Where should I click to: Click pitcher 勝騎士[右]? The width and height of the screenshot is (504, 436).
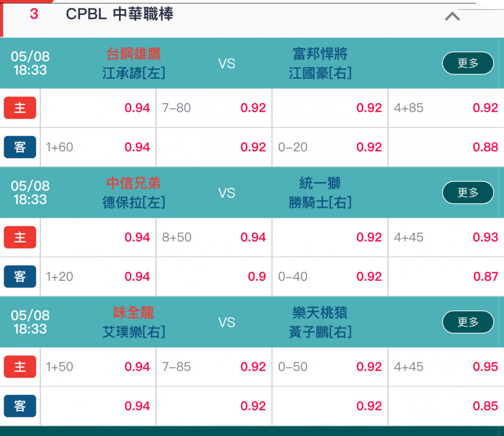click(320, 202)
